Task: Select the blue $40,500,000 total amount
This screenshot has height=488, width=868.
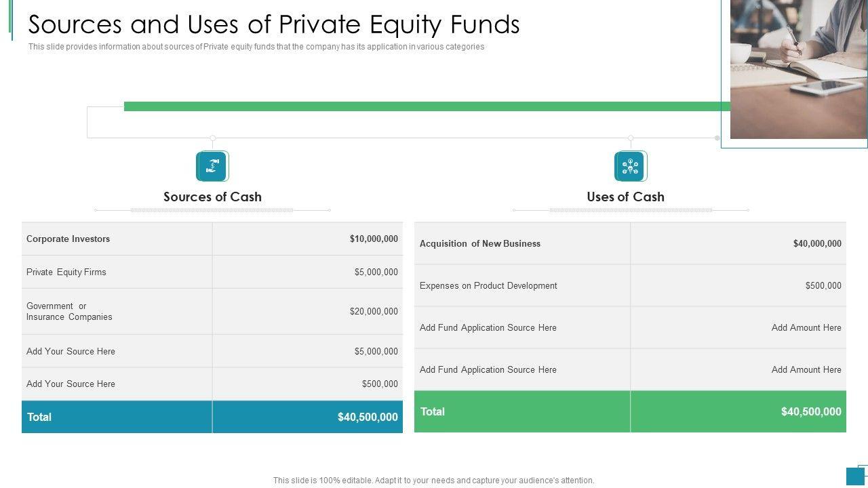Action: pyautogui.click(x=368, y=417)
